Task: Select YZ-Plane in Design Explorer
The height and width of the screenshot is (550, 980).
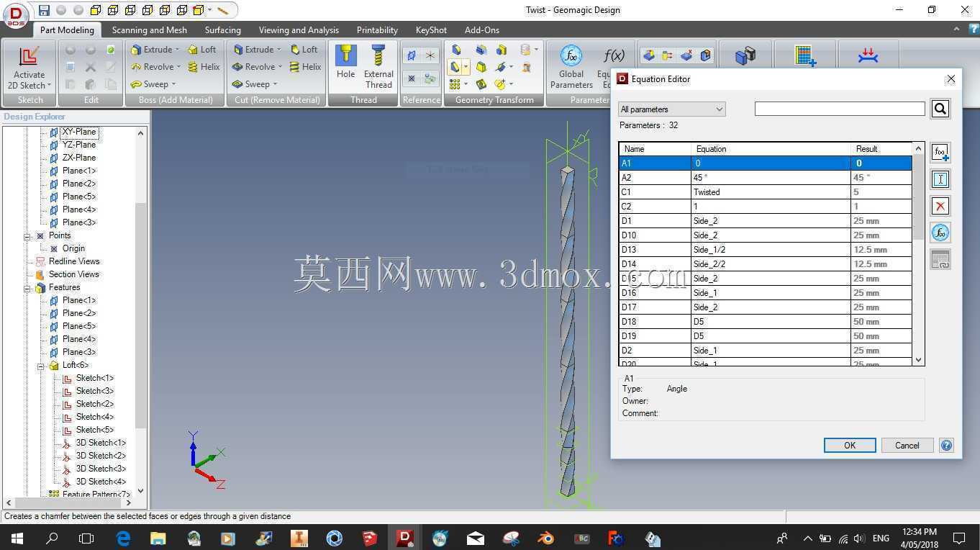Action: (x=79, y=145)
